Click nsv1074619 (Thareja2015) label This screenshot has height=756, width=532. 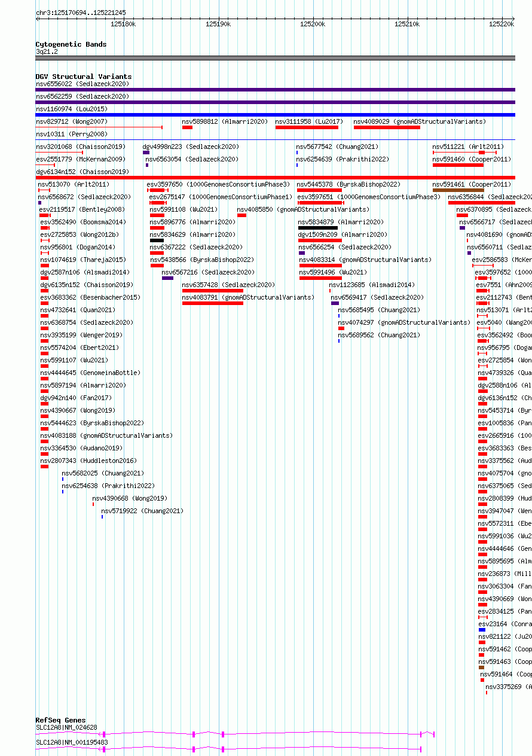83,260
